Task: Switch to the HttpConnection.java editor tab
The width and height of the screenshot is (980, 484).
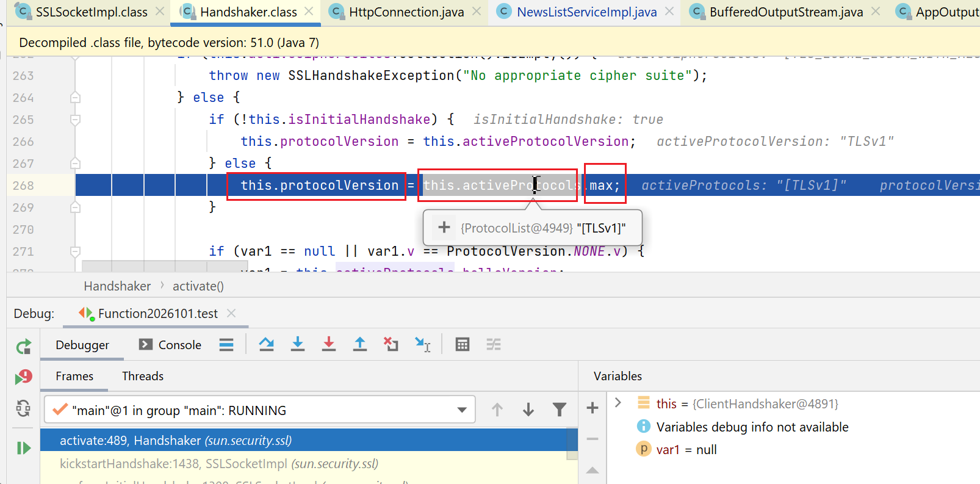Action: coord(406,12)
